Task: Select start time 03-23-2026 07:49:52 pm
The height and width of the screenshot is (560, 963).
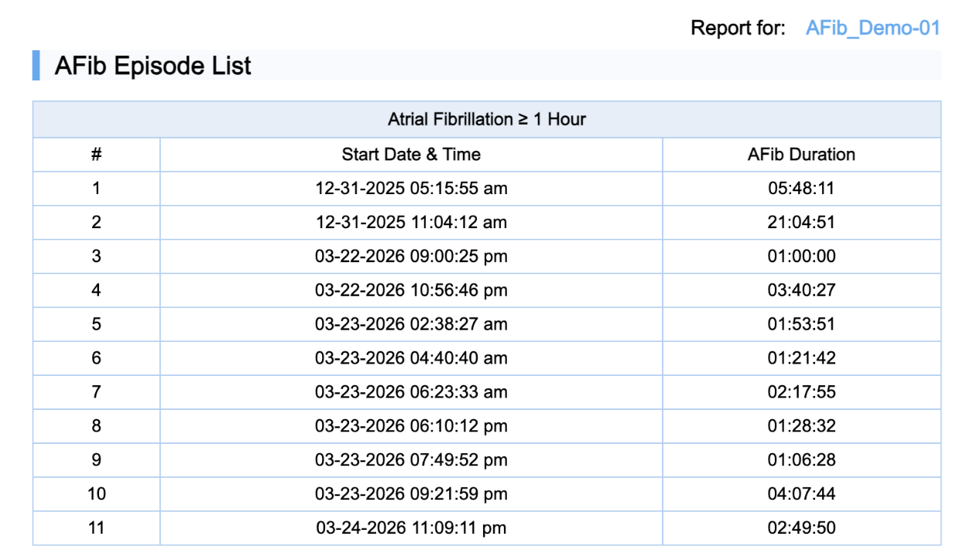Action: point(411,460)
